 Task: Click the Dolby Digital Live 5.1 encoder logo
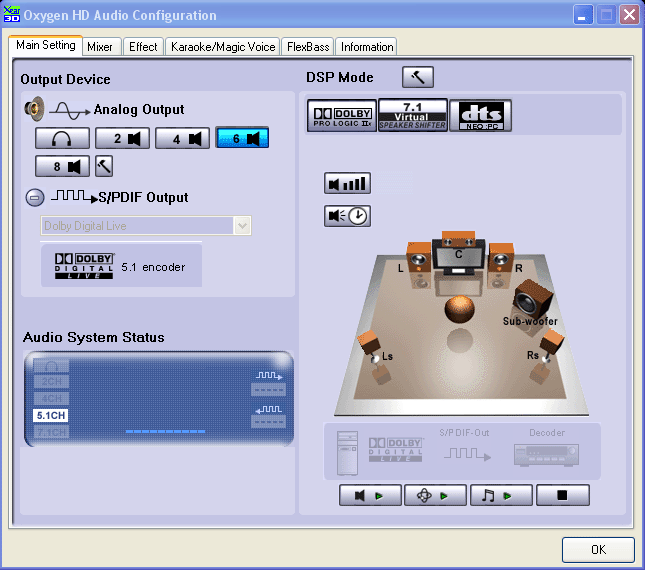click(84, 266)
